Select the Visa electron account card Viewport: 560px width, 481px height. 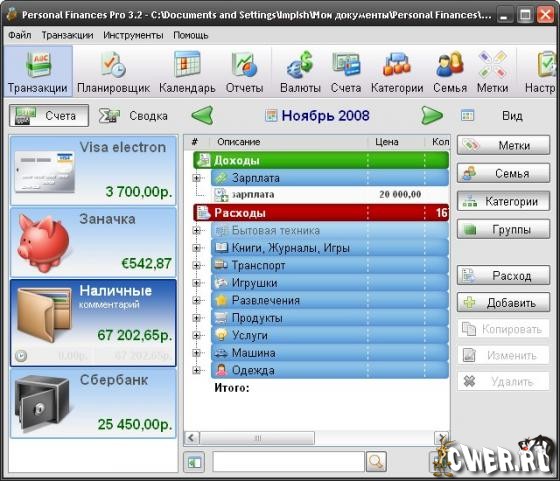[93, 170]
